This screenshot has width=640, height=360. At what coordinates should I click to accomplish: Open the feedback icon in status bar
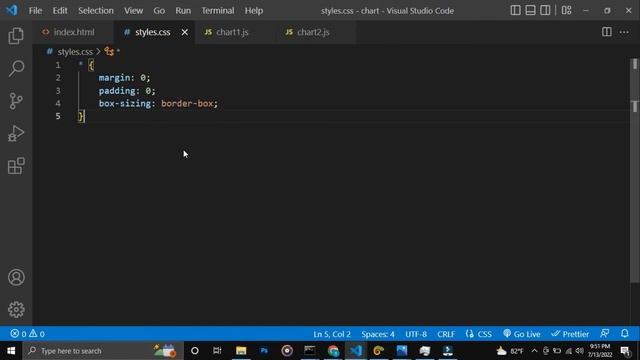tap(605, 334)
